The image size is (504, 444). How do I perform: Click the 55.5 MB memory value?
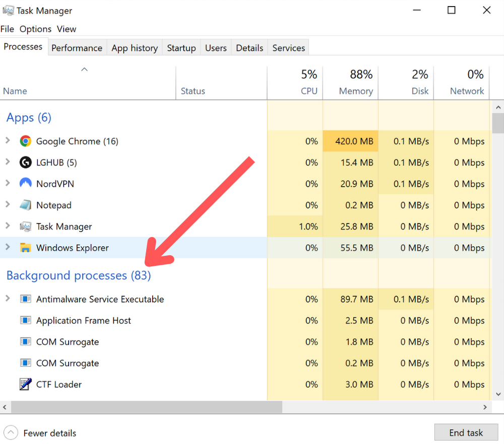pos(357,248)
